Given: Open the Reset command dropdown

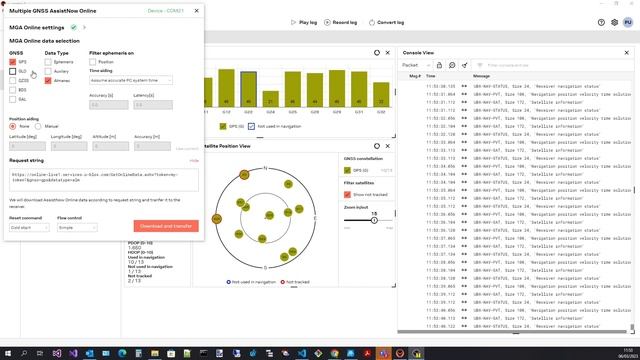Looking at the screenshot, I should pyautogui.click(x=29, y=227).
